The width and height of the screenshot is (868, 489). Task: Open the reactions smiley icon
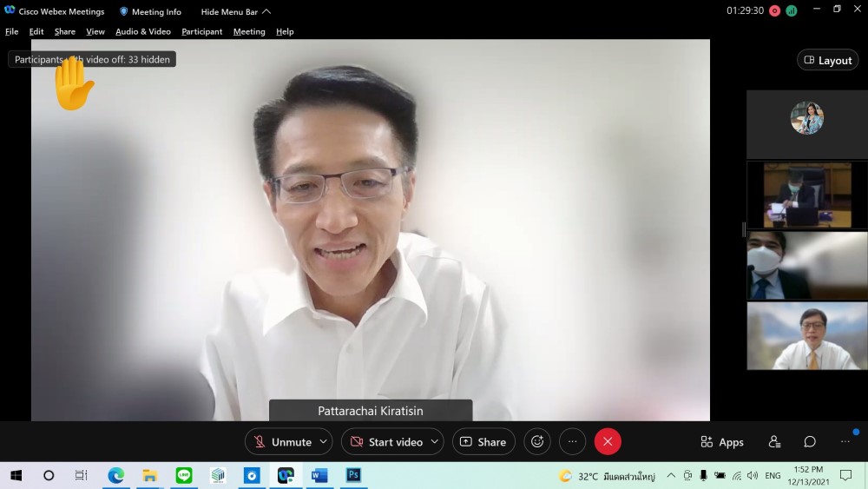pyautogui.click(x=537, y=442)
